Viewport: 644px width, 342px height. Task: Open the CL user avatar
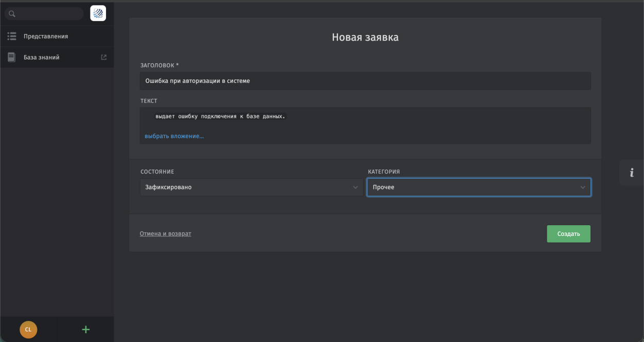[28, 329]
